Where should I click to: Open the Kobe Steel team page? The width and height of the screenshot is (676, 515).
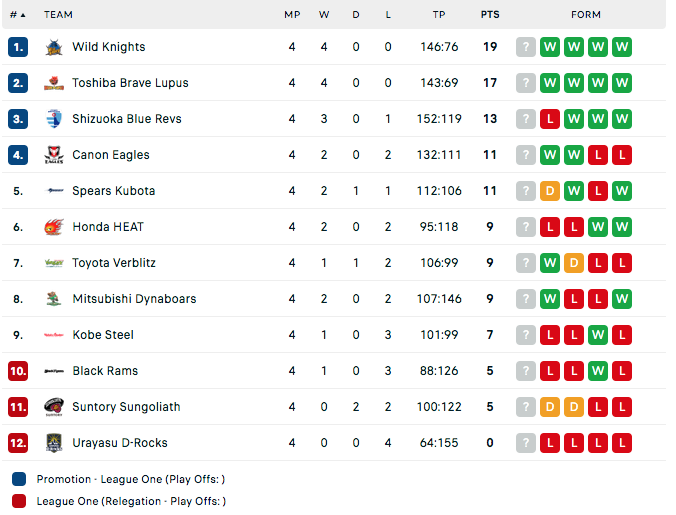pyautogui.click(x=103, y=335)
